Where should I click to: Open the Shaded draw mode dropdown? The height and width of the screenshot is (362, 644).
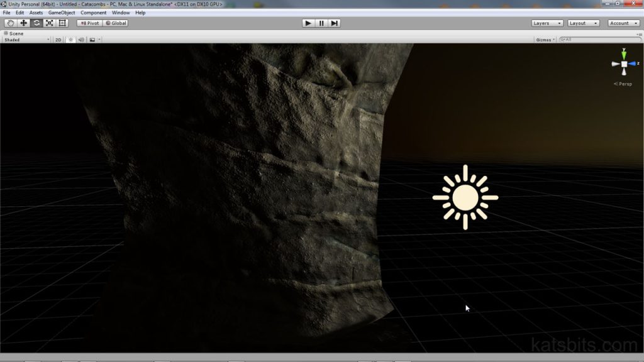coord(25,40)
